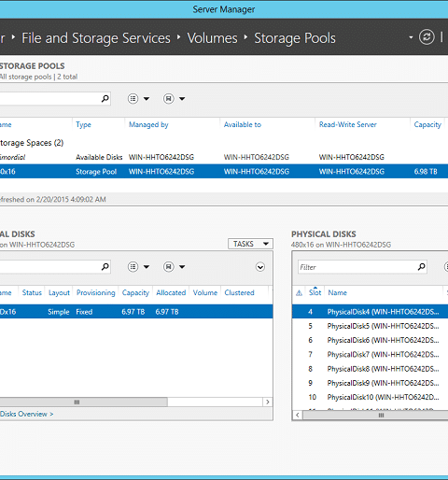Select PhysicalDisk5 in slot 5

[x=371, y=326]
